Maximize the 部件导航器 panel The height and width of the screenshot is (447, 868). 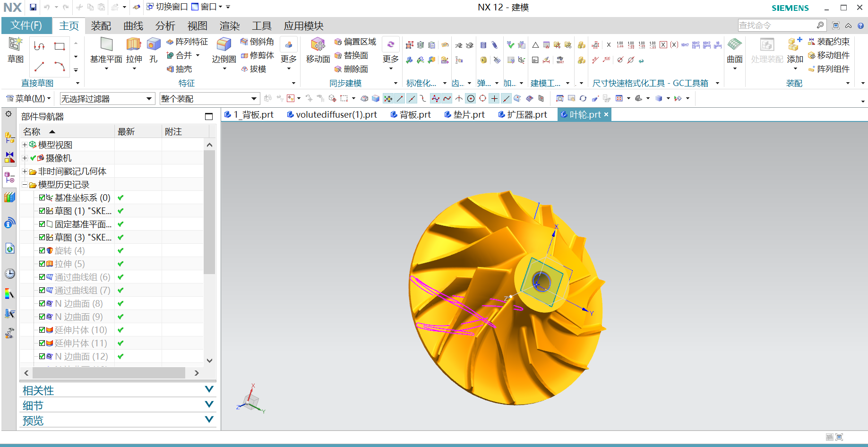(x=209, y=116)
